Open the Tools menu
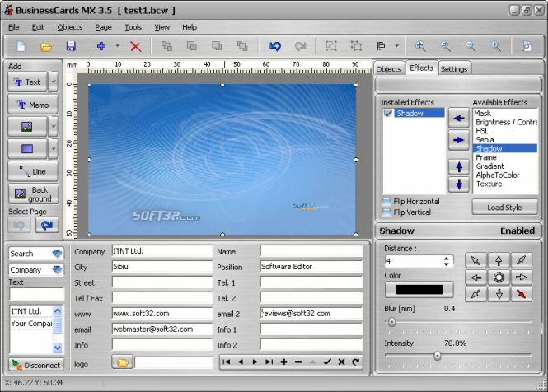The width and height of the screenshot is (548, 392). (133, 27)
